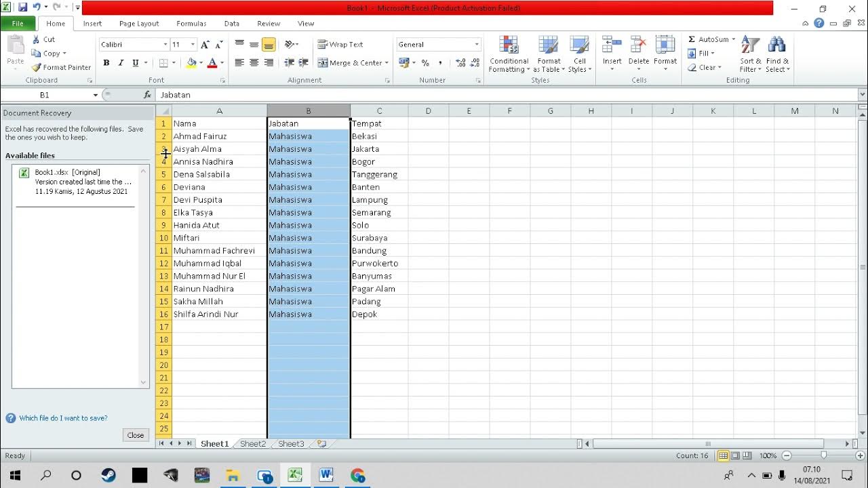Open Cell Styles gallery
Viewport: 868px width, 488px height.
point(580,54)
